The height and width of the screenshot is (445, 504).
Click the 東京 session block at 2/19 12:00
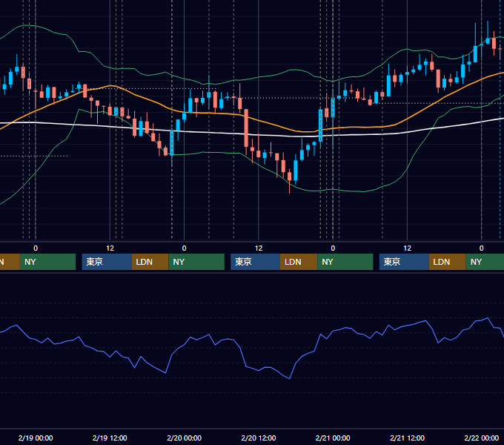tap(107, 262)
